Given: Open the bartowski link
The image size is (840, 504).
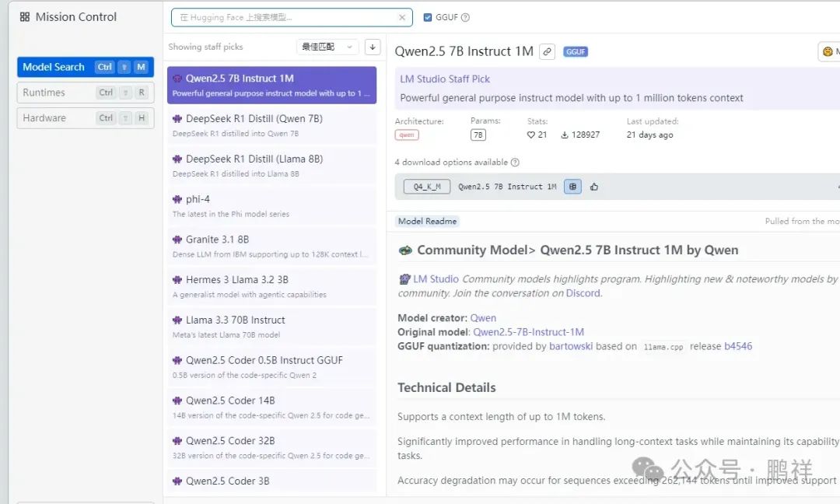Looking at the screenshot, I should coord(571,346).
